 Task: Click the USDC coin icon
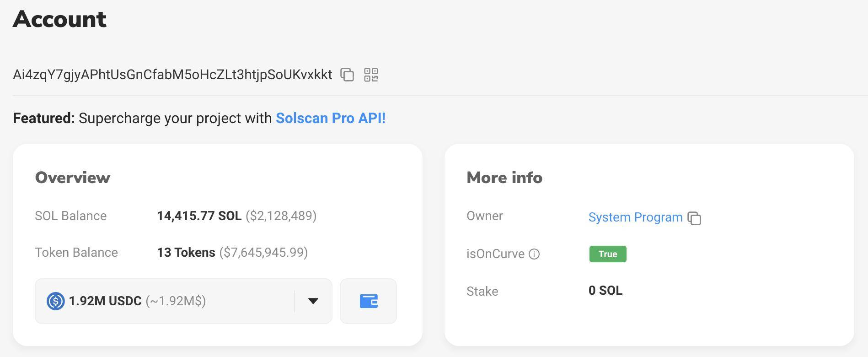coord(56,301)
